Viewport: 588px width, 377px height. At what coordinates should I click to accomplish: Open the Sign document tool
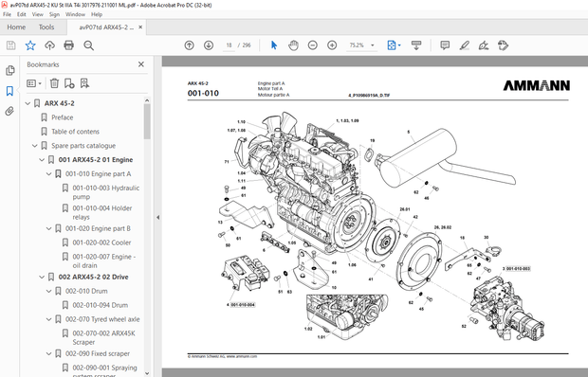point(484,45)
